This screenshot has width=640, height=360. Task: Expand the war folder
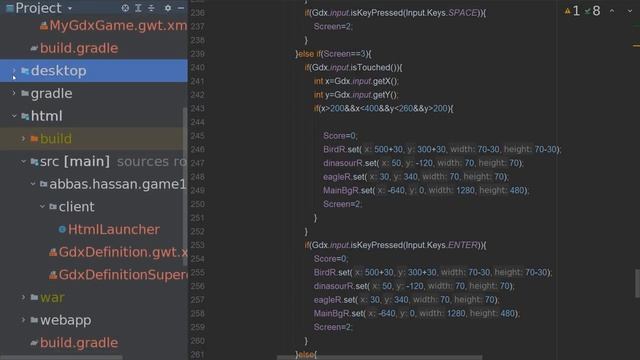click(23, 298)
